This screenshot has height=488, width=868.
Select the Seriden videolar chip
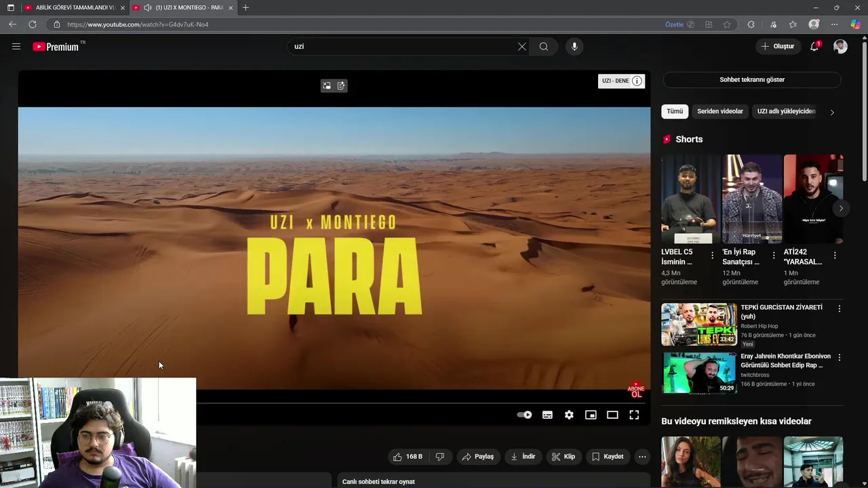pos(720,111)
